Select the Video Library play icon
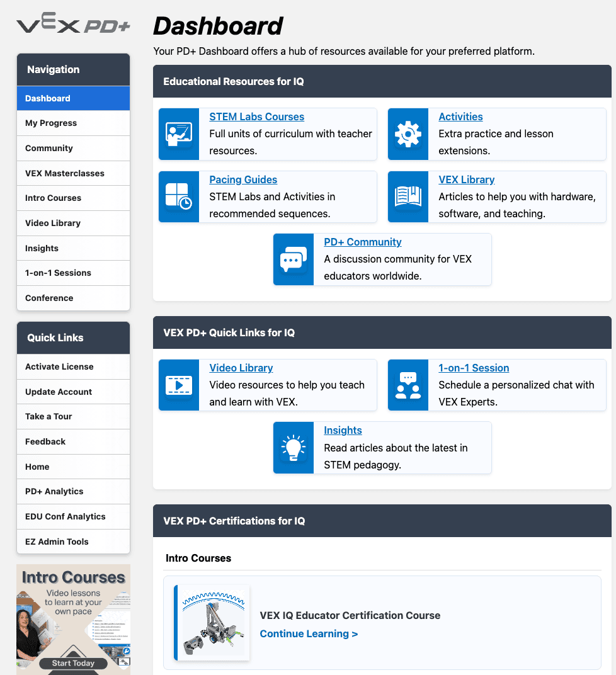This screenshot has width=616, height=675. pos(179,385)
